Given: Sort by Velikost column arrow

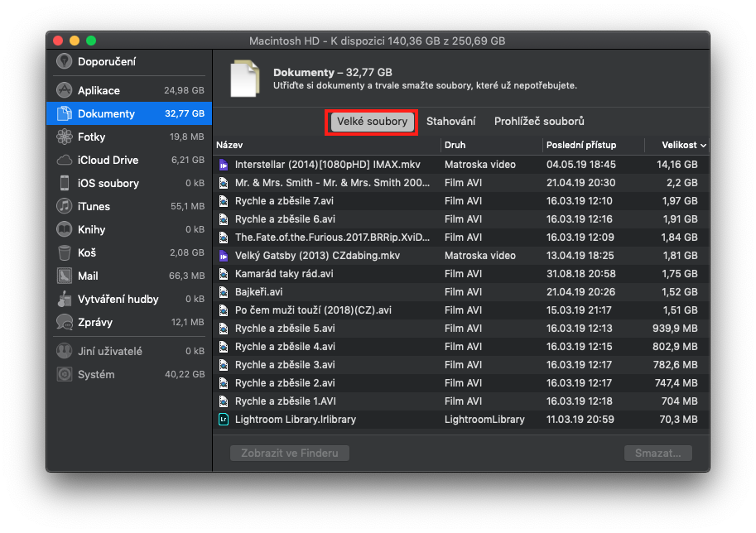Looking at the screenshot, I should point(703,145).
